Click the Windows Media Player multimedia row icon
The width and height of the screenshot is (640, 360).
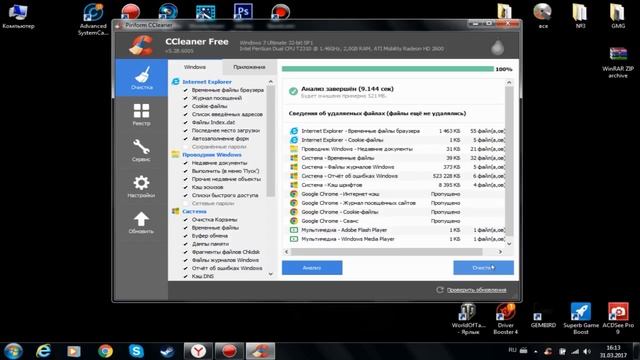(x=293, y=239)
